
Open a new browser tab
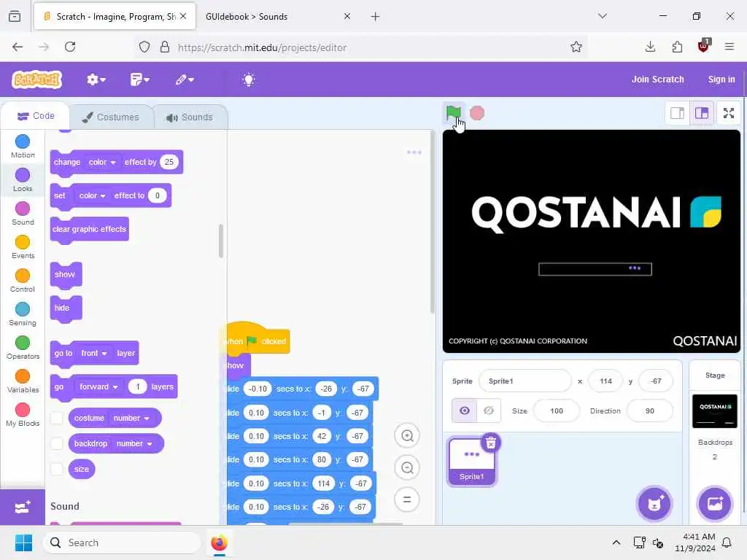pos(376,17)
